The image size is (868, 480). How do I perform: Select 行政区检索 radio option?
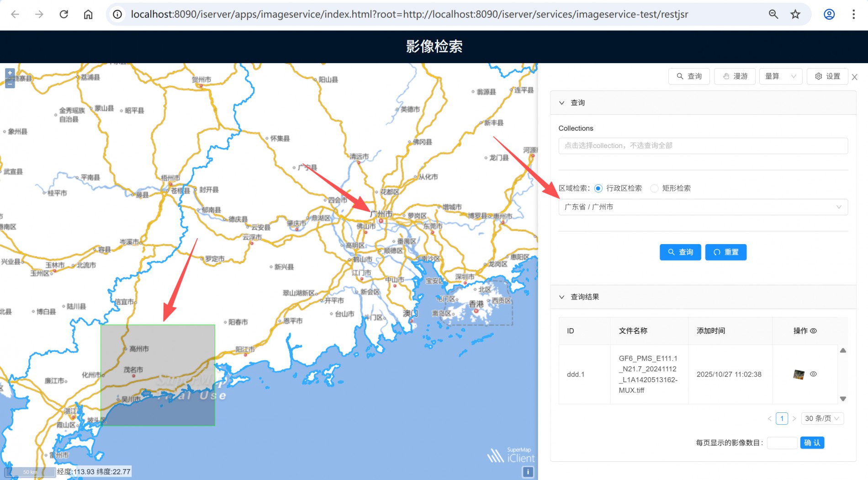point(598,188)
